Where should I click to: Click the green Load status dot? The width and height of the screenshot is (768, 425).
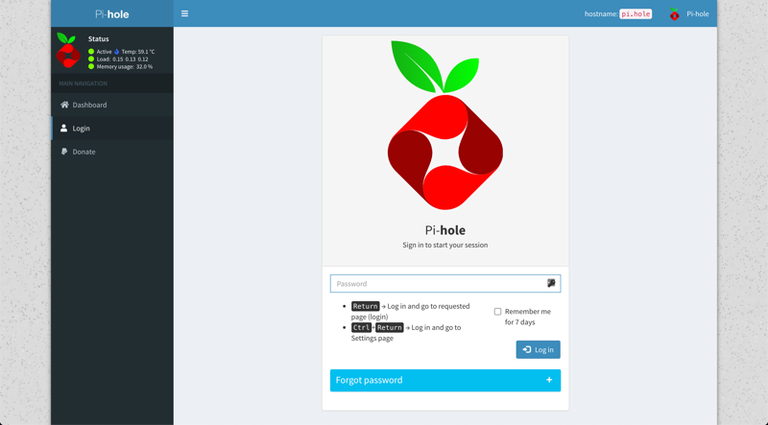coord(91,59)
